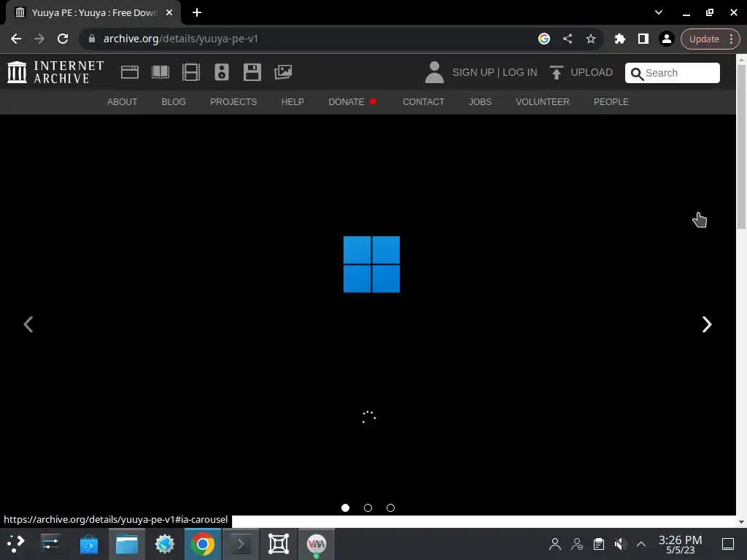The image size is (747, 560).
Task: Launch Chrome from the taskbar
Action: coord(203,544)
